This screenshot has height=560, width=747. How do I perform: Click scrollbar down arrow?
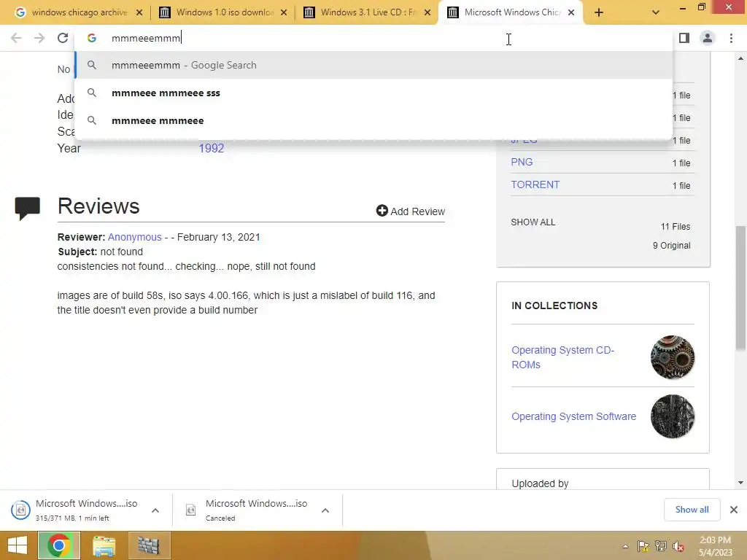(x=740, y=483)
